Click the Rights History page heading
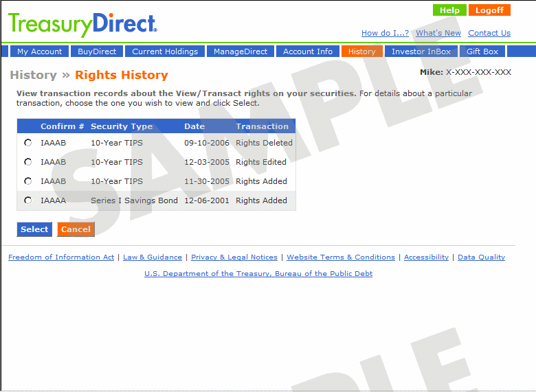Screen dimensions: 536x392 pyautogui.click(x=122, y=75)
